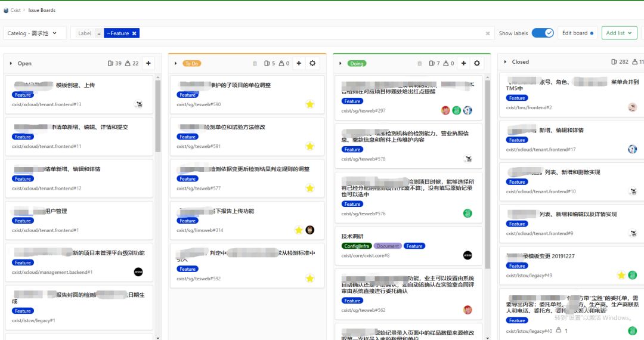Open the Add list dropdown
This screenshot has height=340, width=644.
click(x=620, y=33)
